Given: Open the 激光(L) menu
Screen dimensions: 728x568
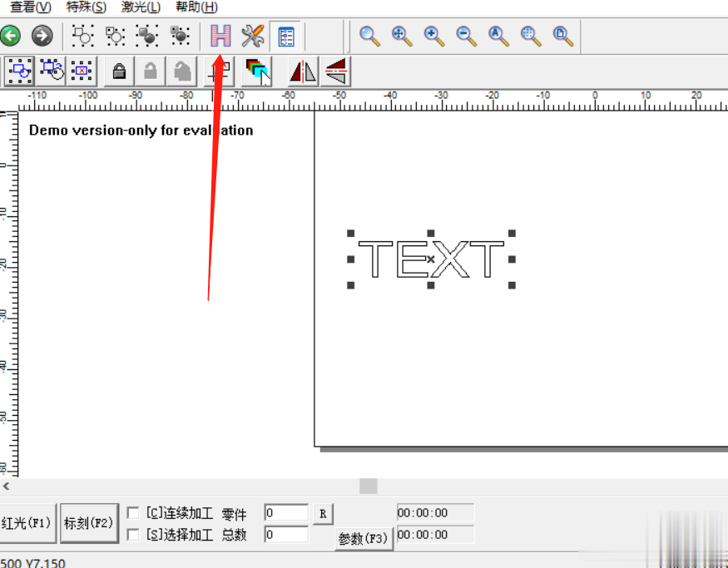Looking at the screenshot, I should tap(141, 7).
